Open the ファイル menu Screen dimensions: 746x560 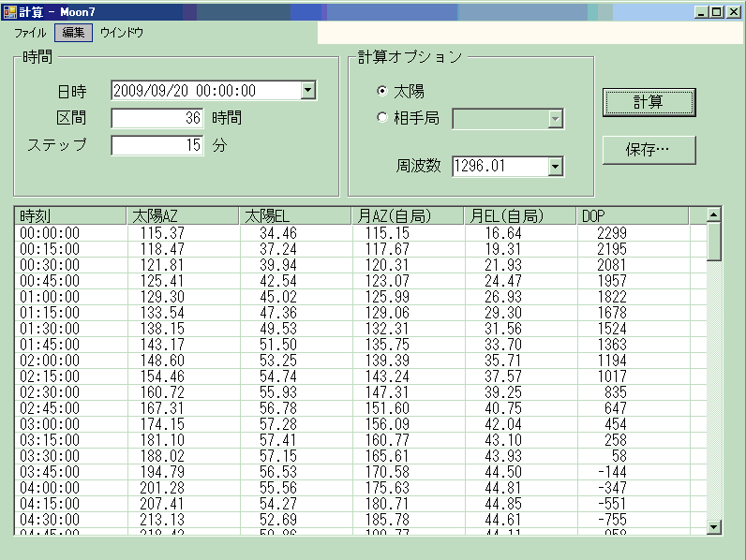click(x=30, y=33)
